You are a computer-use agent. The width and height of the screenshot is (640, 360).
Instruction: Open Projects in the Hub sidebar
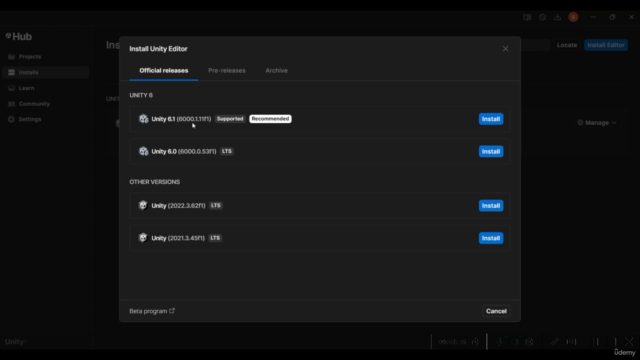tap(45, 57)
